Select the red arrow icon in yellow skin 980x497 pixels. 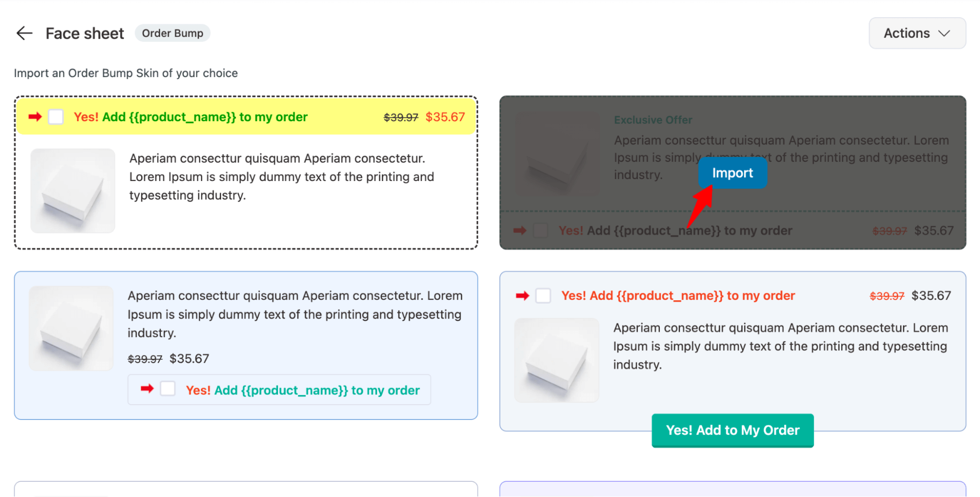tap(35, 117)
